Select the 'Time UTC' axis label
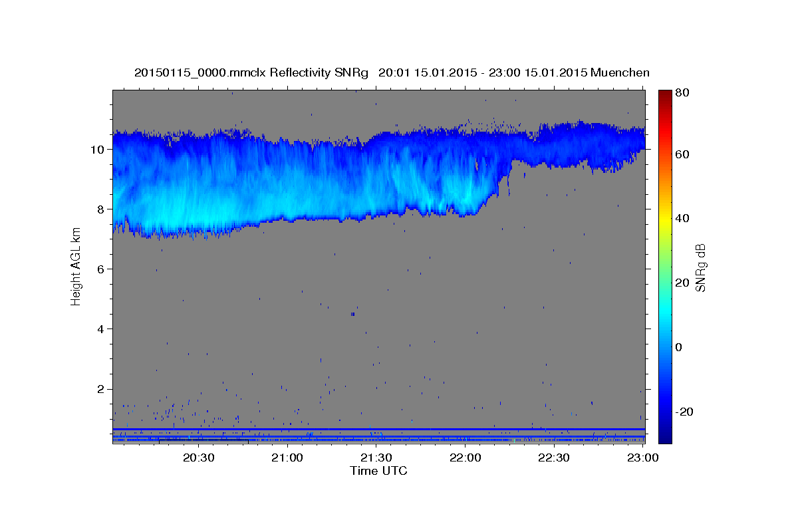 tap(378, 471)
